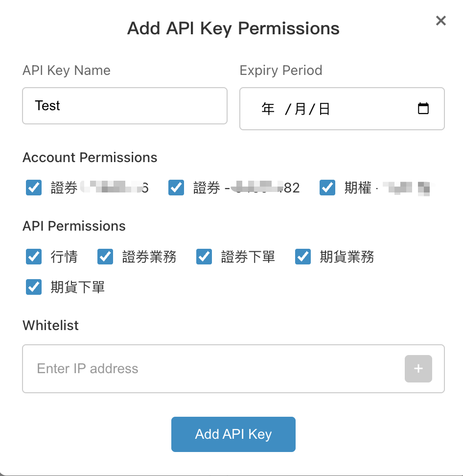
Task: Uncheck the 行情 API permission
Action: point(33,256)
